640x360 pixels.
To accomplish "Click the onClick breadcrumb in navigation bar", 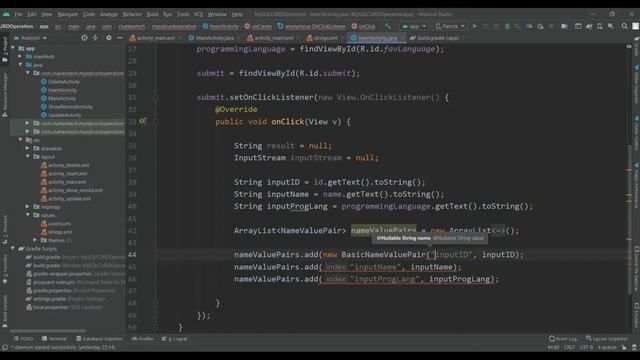I will coord(363,26).
